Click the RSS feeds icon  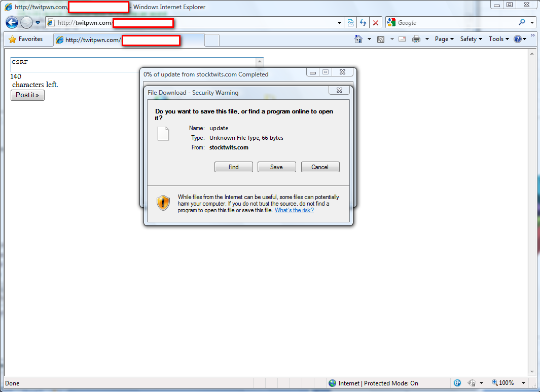pyautogui.click(x=381, y=39)
